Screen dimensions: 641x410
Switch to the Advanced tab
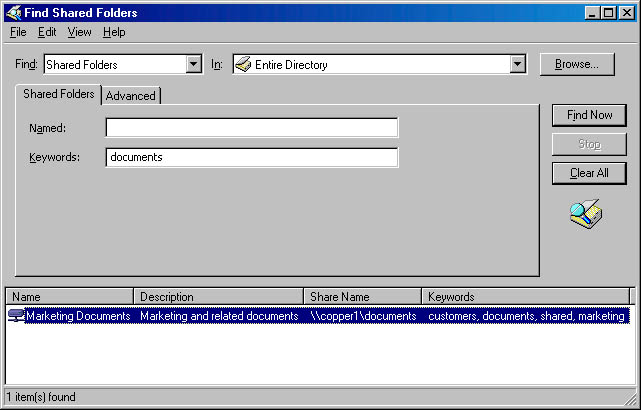(x=131, y=96)
